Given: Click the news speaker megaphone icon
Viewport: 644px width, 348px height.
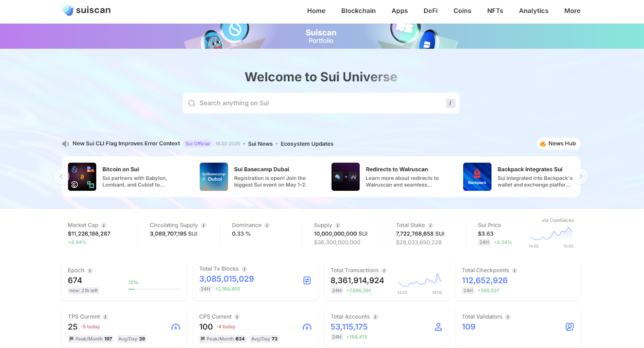Looking at the screenshot, I should [66, 144].
